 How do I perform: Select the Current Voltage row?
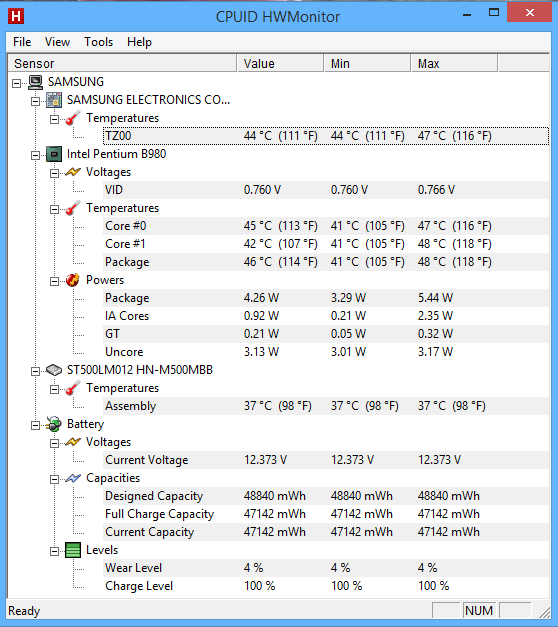point(326,460)
